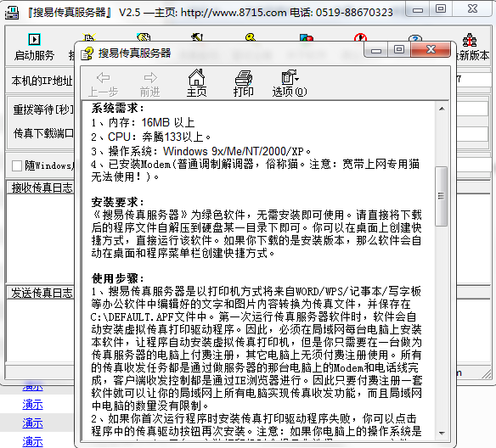This screenshot has width=496, height=448.
Task: Click the 本机的IP地址 label
Action: [x=42, y=81]
